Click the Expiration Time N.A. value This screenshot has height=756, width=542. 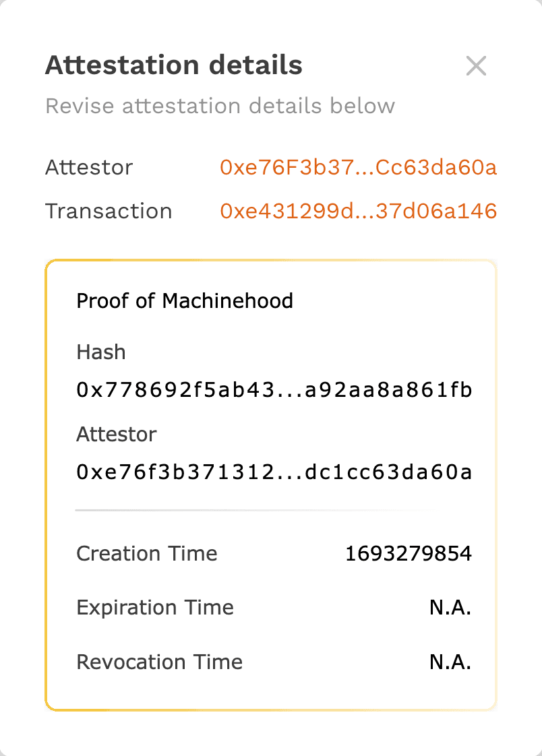pyautogui.click(x=450, y=607)
